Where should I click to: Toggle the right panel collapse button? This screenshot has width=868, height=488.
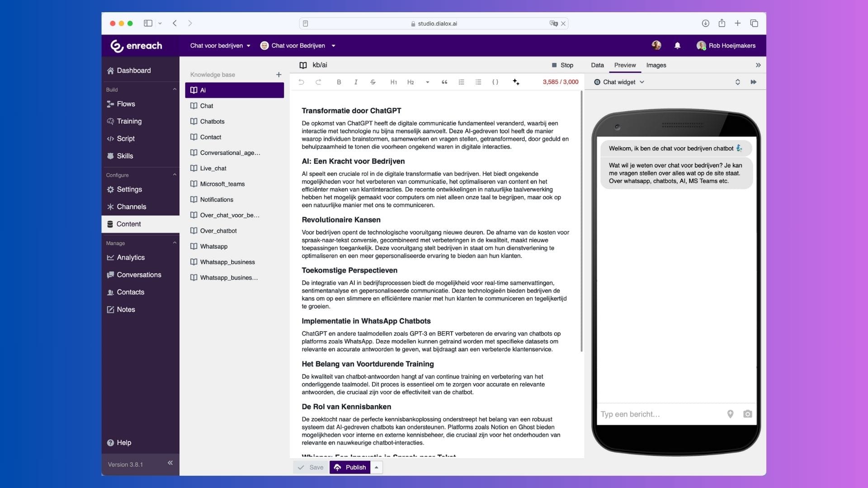[x=758, y=65]
